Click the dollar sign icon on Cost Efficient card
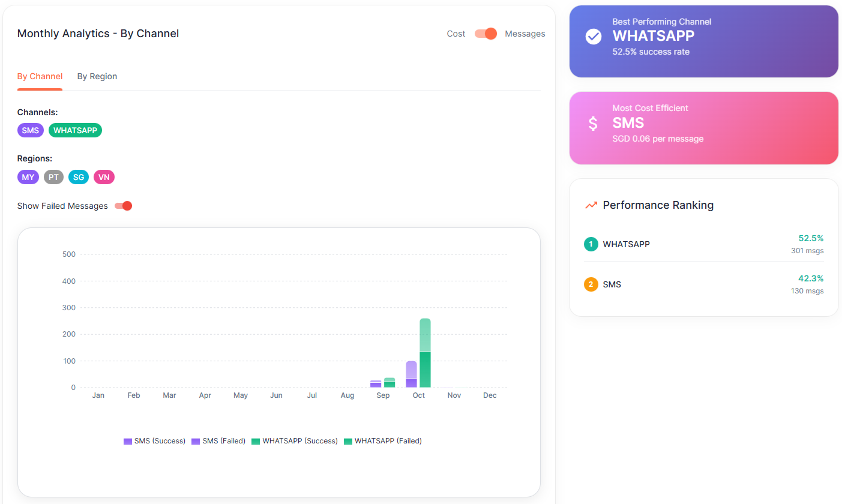The width and height of the screenshot is (842, 504). tap(593, 124)
